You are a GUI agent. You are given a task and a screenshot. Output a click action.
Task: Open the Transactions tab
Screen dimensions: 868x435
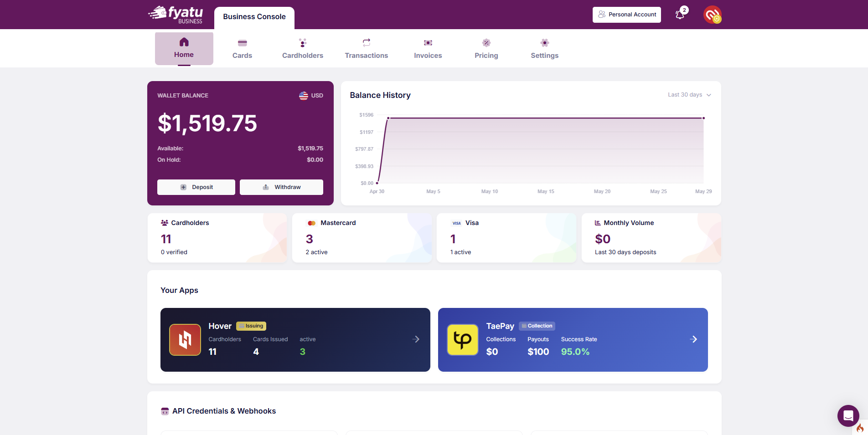pyautogui.click(x=367, y=49)
